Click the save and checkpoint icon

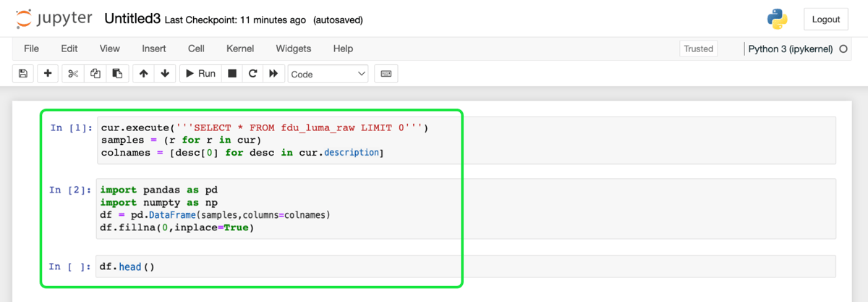(x=23, y=73)
